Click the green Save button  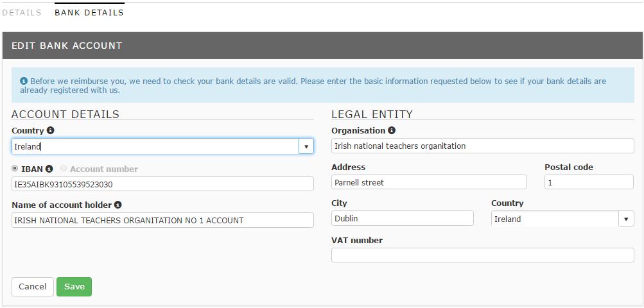click(x=74, y=287)
